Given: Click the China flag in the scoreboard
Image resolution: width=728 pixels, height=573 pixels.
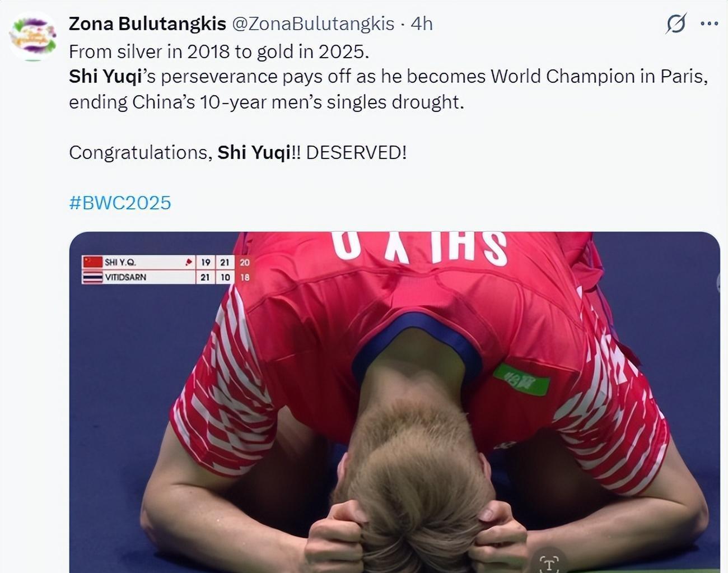Looking at the screenshot, I should pos(93,262).
